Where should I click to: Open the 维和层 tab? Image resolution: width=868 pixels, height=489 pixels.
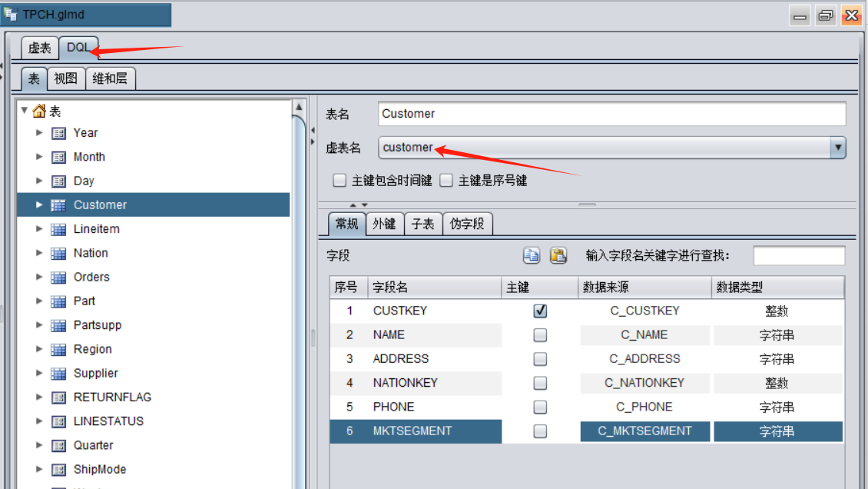(110, 78)
